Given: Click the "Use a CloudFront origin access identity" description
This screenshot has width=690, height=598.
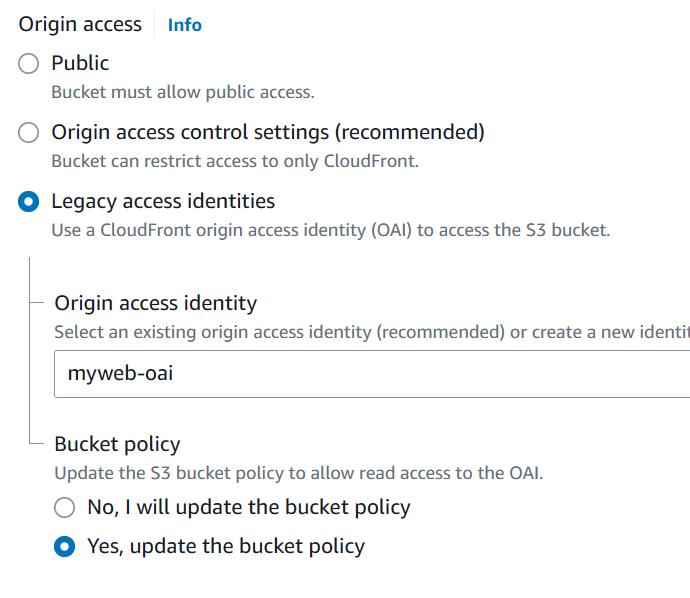Looking at the screenshot, I should coord(330,230).
